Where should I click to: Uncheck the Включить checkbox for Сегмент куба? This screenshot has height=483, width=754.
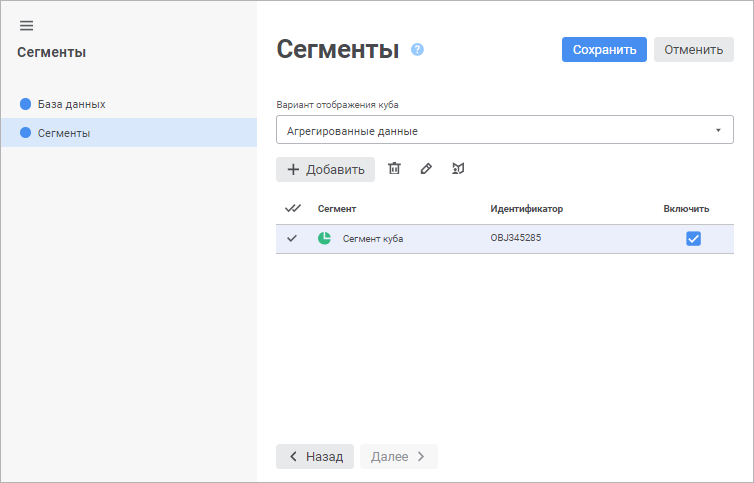pyautogui.click(x=693, y=238)
